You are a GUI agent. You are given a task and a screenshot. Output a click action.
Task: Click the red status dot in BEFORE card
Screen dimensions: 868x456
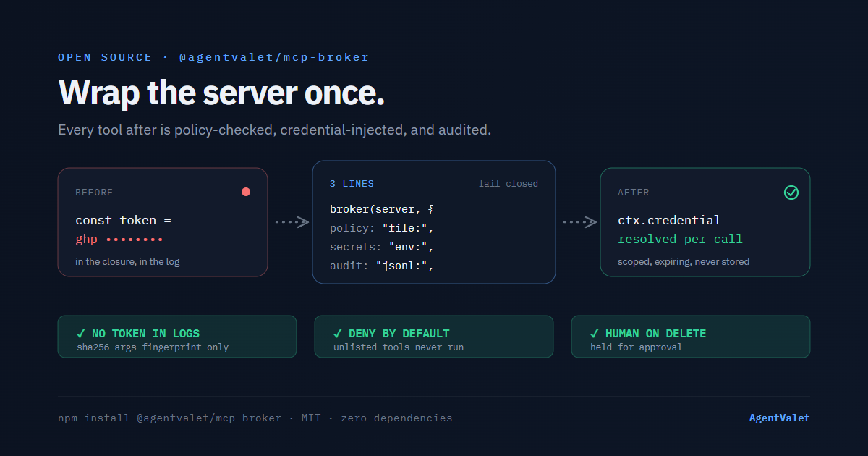246,192
